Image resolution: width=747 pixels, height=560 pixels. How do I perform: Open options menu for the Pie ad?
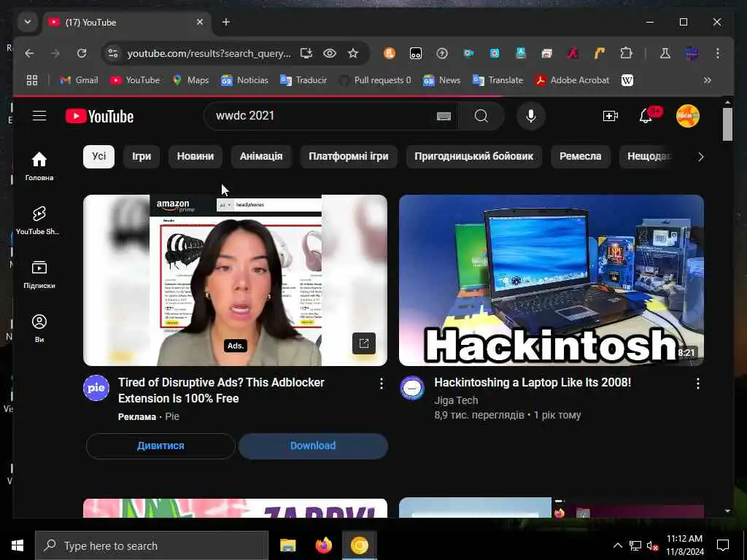click(381, 384)
